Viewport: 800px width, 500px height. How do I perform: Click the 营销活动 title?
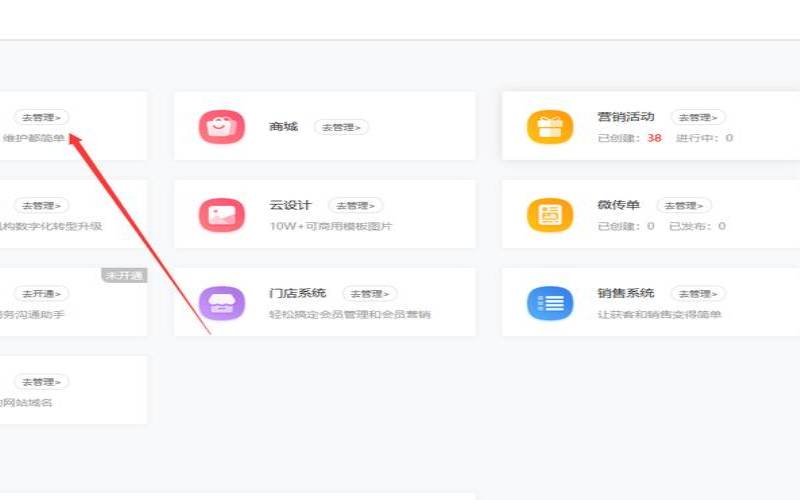coord(626,116)
